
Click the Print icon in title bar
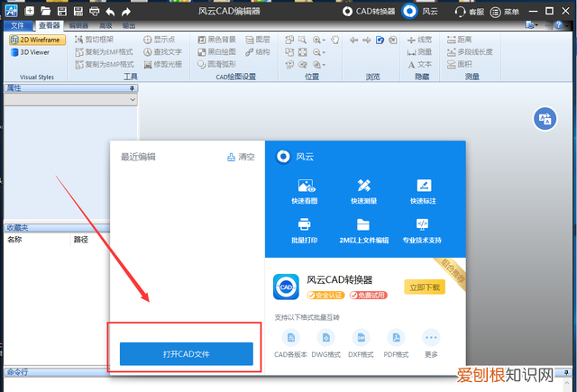(x=94, y=11)
